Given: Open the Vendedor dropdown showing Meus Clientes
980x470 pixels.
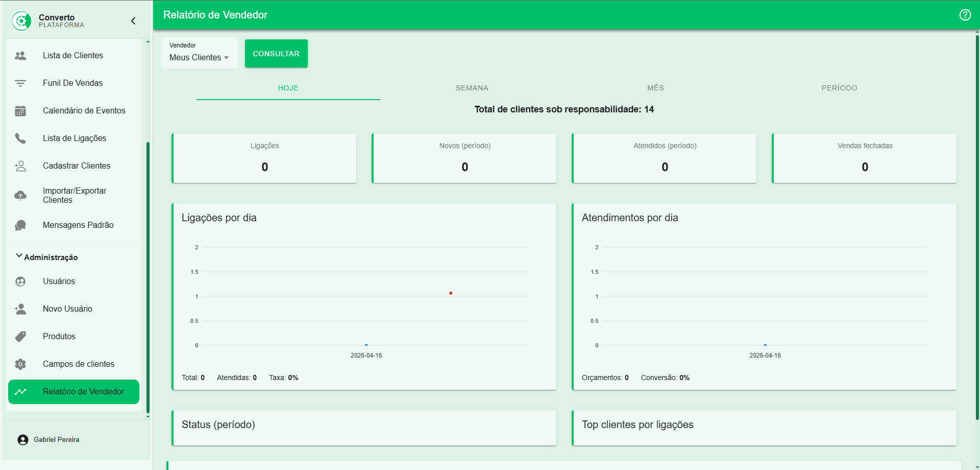Looking at the screenshot, I should click(199, 57).
